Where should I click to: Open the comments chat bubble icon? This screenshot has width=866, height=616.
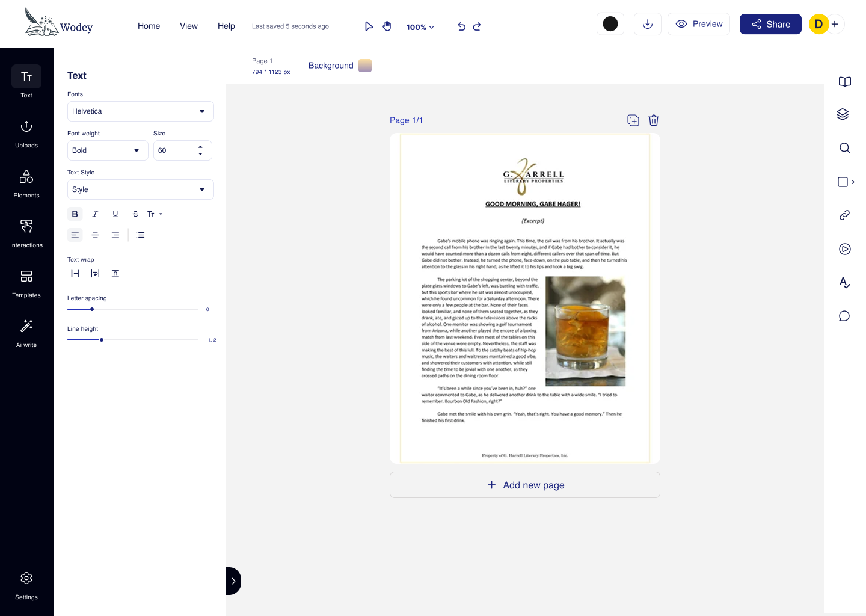pyautogui.click(x=844, y=316)
